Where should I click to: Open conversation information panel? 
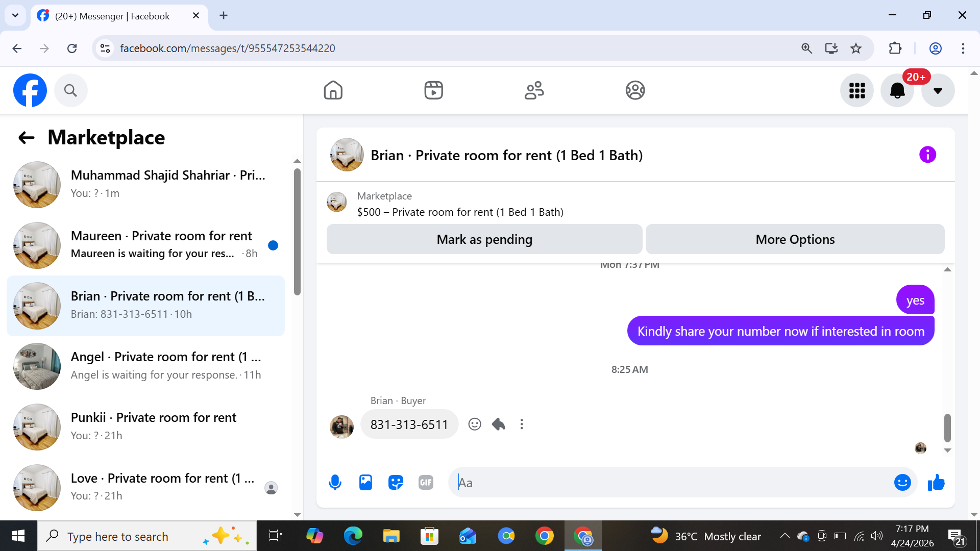coord(927,155)
